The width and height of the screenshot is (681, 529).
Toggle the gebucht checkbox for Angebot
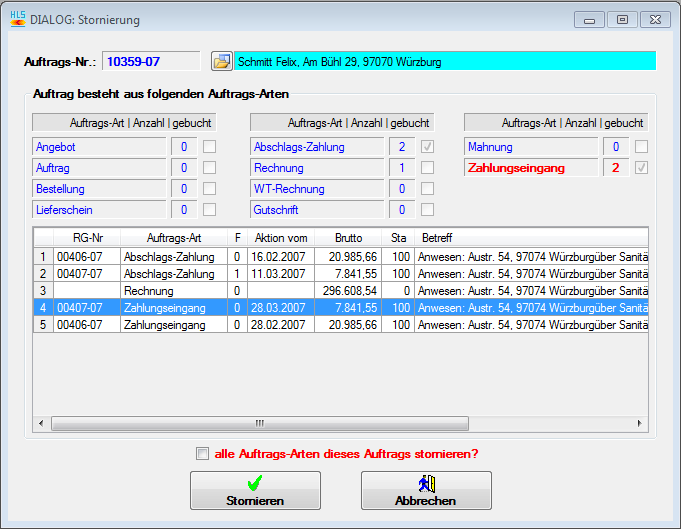pos(210,147)
